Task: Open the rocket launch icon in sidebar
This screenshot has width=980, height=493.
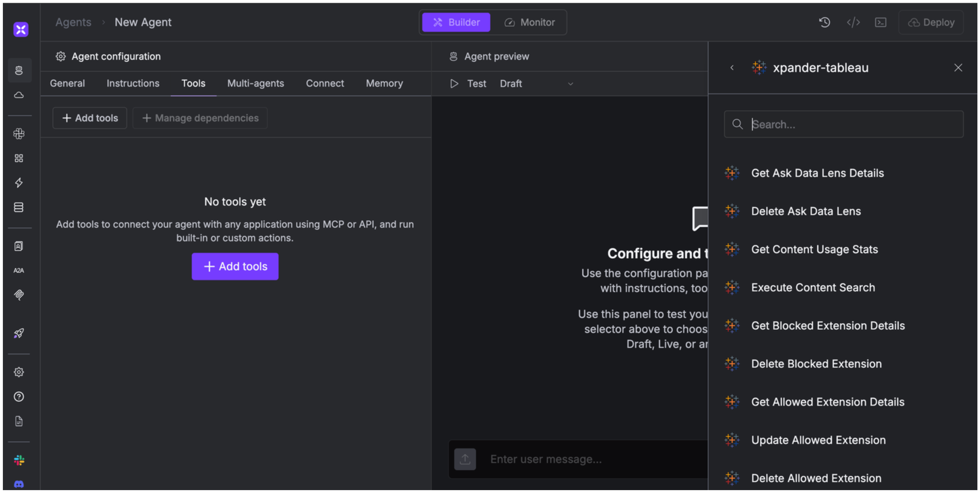Action: tap(19, 333)
